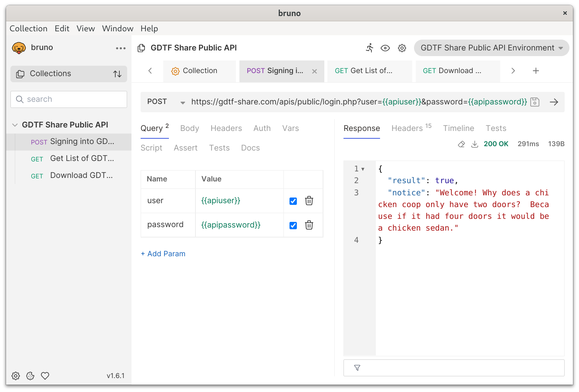Select the GET Get List of GDT... request
The width and height of the screenshot is (579, 392).
(x=69, y=159)
